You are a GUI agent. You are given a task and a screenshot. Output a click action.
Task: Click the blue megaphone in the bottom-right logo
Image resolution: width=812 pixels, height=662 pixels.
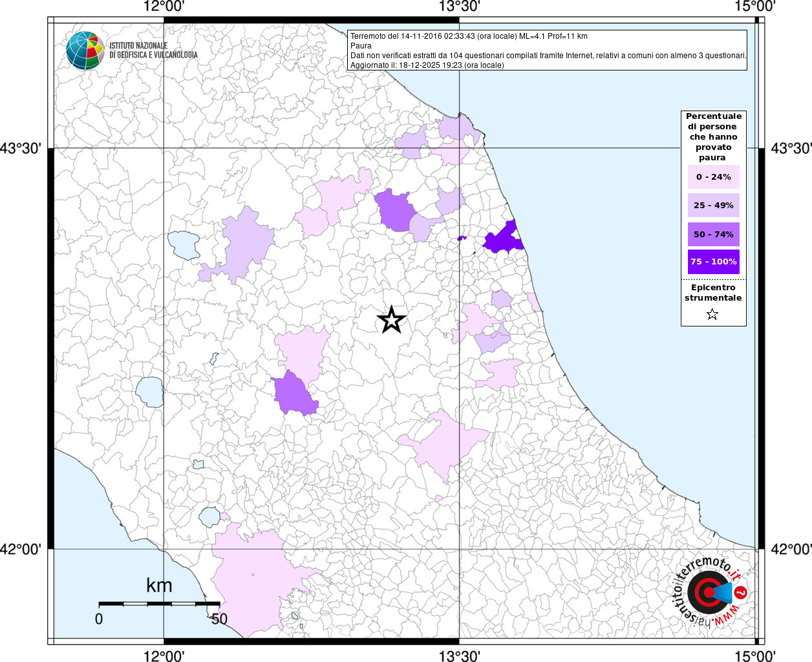tap(723, 592)
